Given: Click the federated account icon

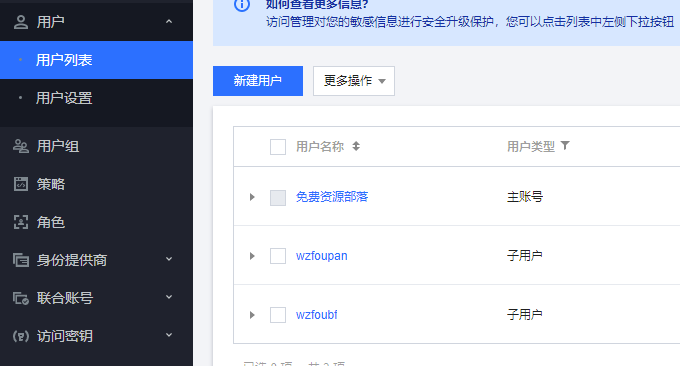Looking at the screenshot, I should click(x=21, y=298).
